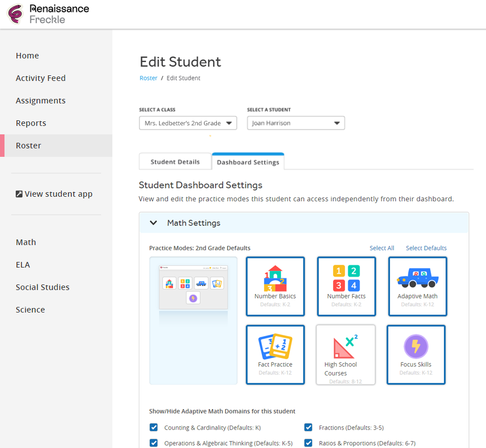Click the Renaissance Freckle logo icon
Image resolution: width=486 pixels, height=448 pixels.
[x=15, y=15]
